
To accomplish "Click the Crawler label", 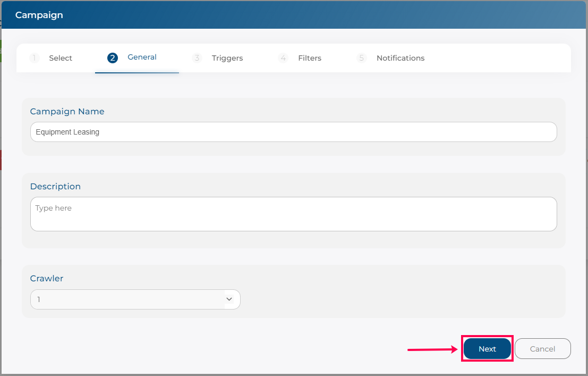I will (47, 279).
